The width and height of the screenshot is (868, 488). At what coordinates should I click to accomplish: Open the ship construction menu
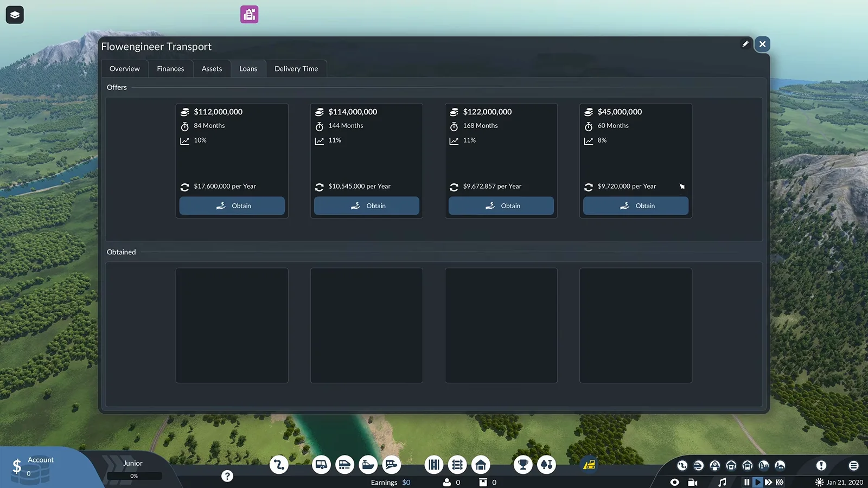click(368, 465)
